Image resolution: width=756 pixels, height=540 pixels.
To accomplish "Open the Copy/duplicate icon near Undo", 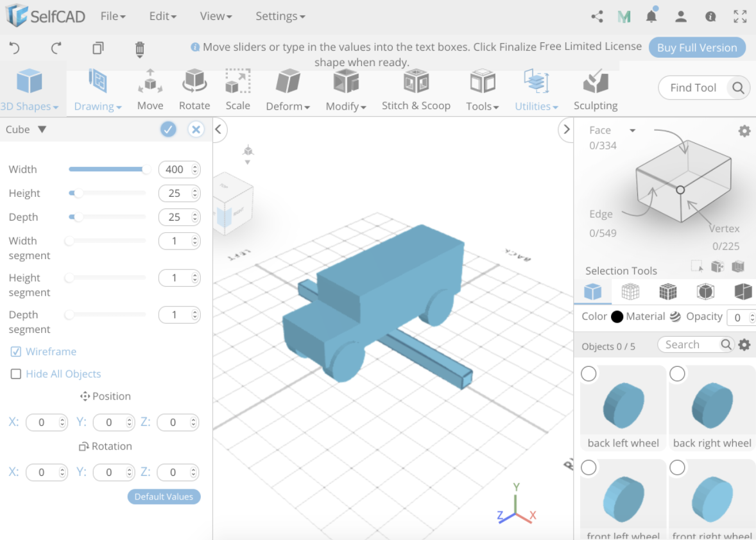I will pyautogui.click(x=98, y=47).
